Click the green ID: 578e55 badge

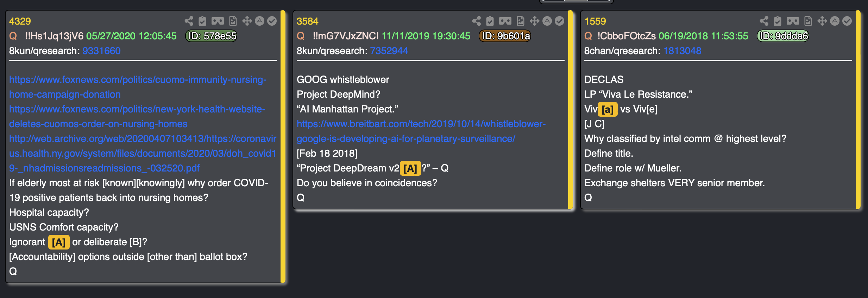point(212,36)
